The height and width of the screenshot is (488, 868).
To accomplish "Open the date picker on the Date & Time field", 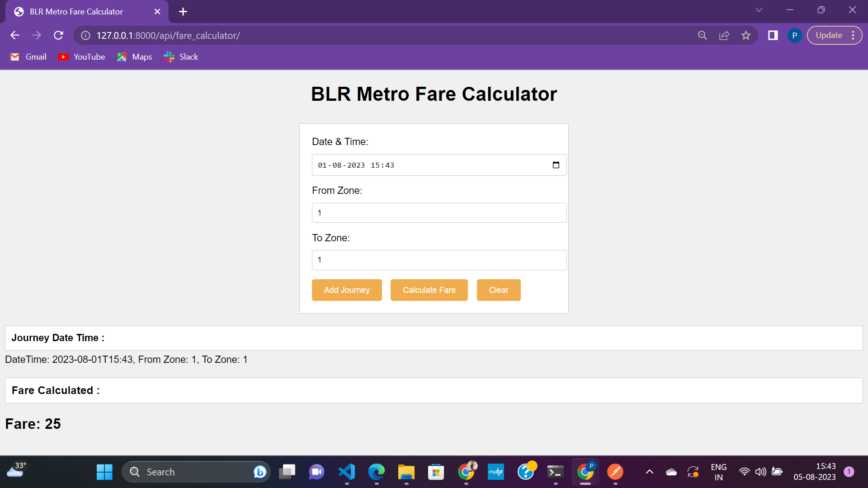I will [x=555, y=165].
